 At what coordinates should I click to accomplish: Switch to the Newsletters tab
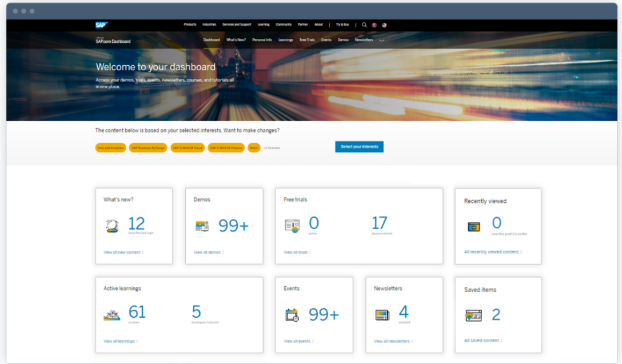[364, 39]
